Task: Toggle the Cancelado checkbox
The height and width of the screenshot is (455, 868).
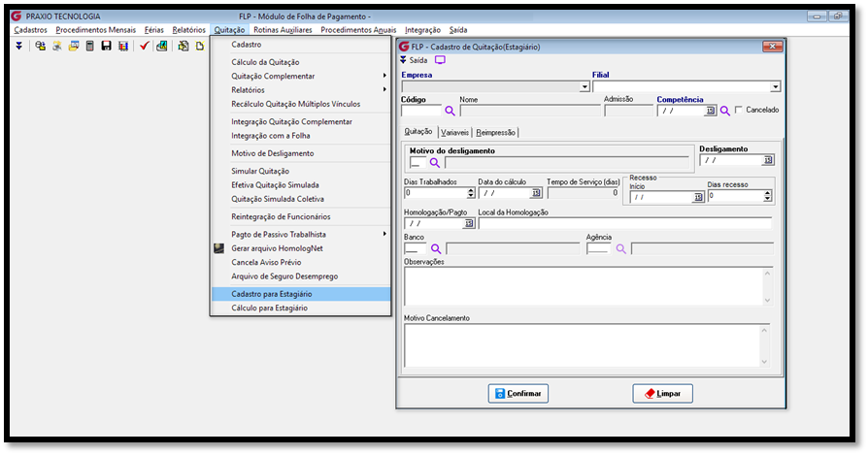Action: click(x=739, y=110)
